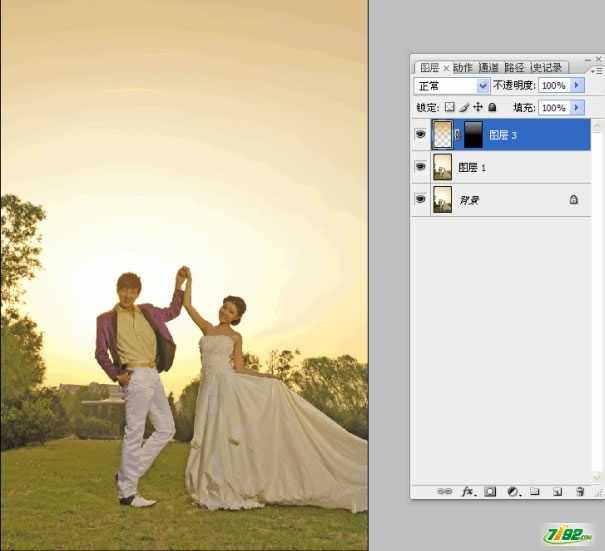Hide 图层 1 with its eye icon
The image size is (605, 551).
(420, 167)
